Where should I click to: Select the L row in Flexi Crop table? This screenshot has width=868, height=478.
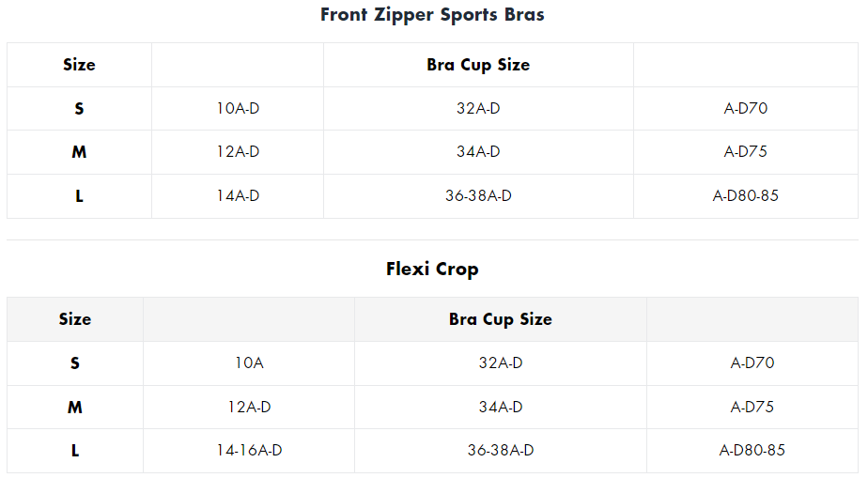(432, 451)
